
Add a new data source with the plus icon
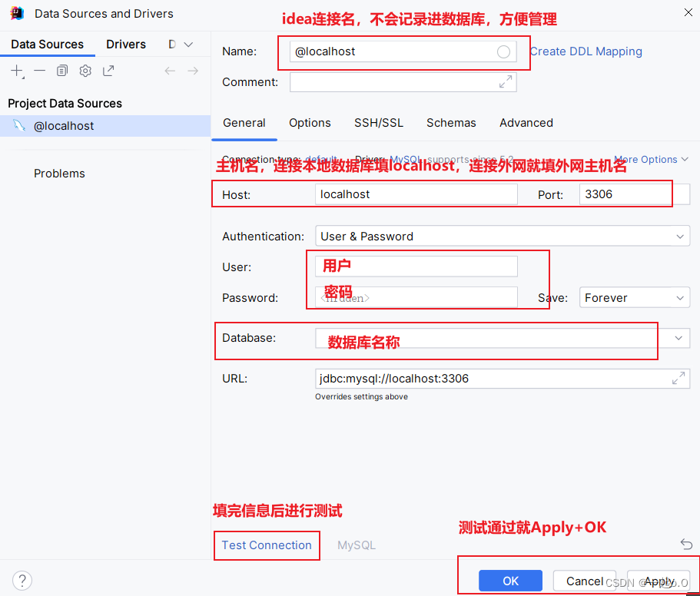coord(16,71)
